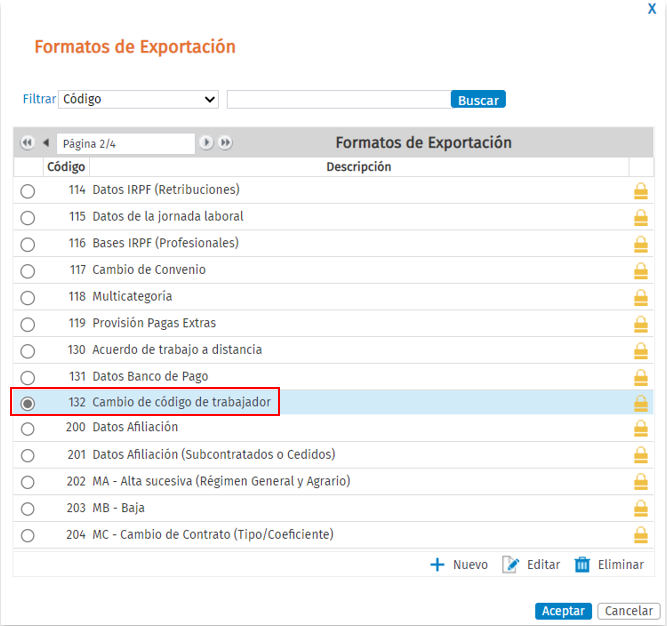The image size is (667, 626).
Task: Select radio for 117 Cambio de Convenio
Action: click(x=28, y=271)
